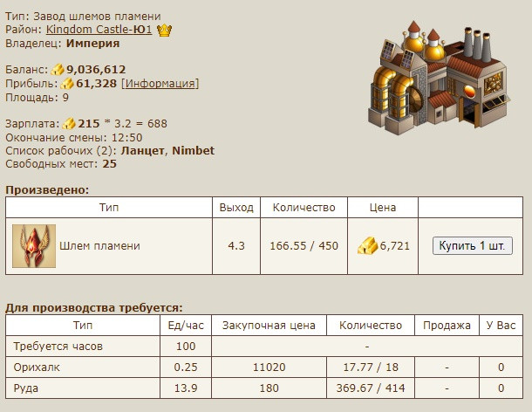Click the Для производства требуется heading
The height and width of the screenshot is (412, 532).
[x=94, y=308]
